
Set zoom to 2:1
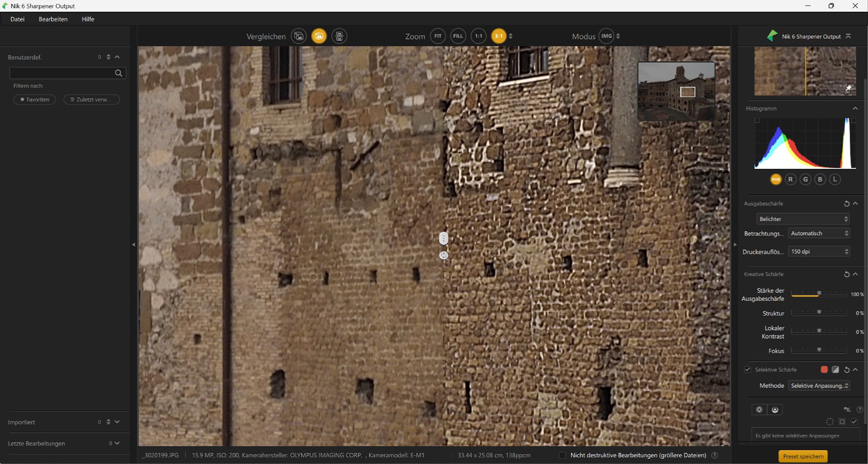pyautogui.click(x=499, y=36)
